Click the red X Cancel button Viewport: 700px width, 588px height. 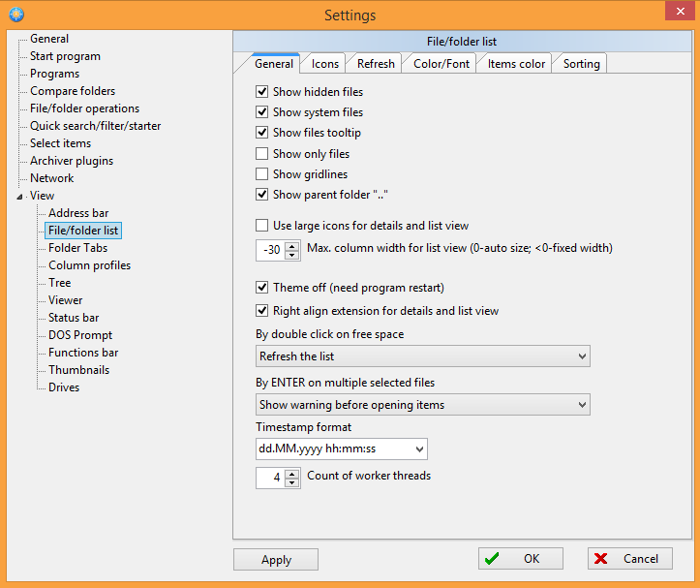point(629,559)
